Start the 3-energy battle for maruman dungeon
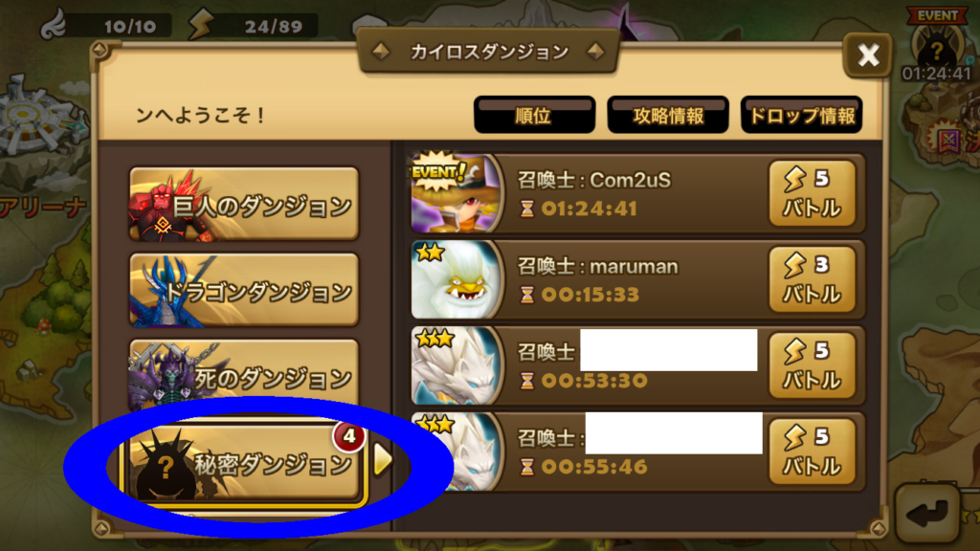This screenshot has height=551, width=980. [812, 279]
